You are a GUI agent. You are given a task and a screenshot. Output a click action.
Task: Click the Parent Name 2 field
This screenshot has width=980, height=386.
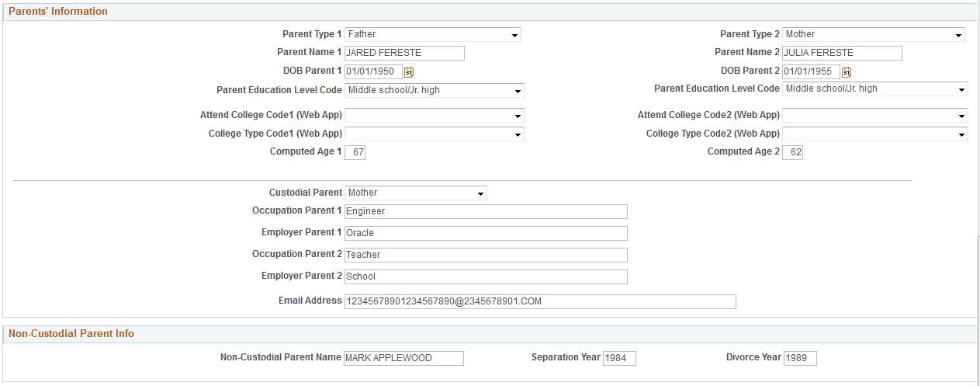point(842,53)
